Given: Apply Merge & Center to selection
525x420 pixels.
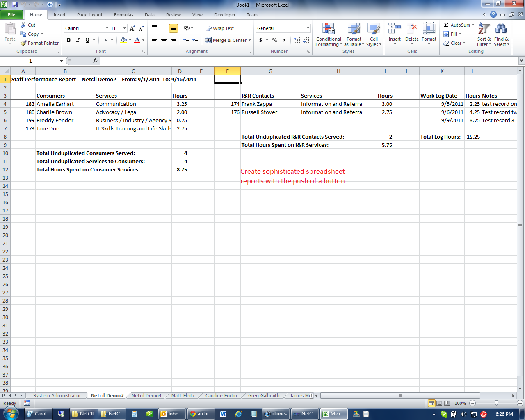Looking at the screenshot, I should click(x=227, y=40).
